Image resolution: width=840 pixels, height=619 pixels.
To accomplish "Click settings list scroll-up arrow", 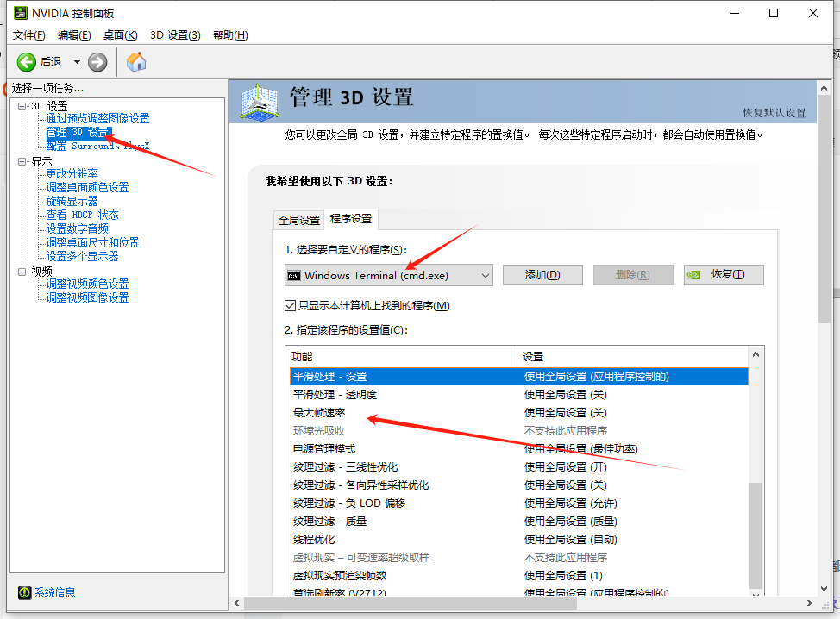I will [755, 354].
